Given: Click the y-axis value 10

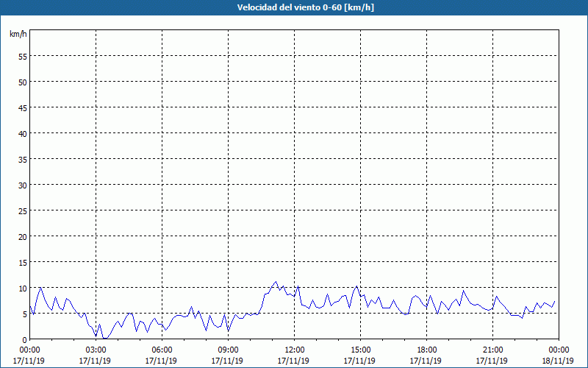Looking at the screenshot, I should [23, 288].
